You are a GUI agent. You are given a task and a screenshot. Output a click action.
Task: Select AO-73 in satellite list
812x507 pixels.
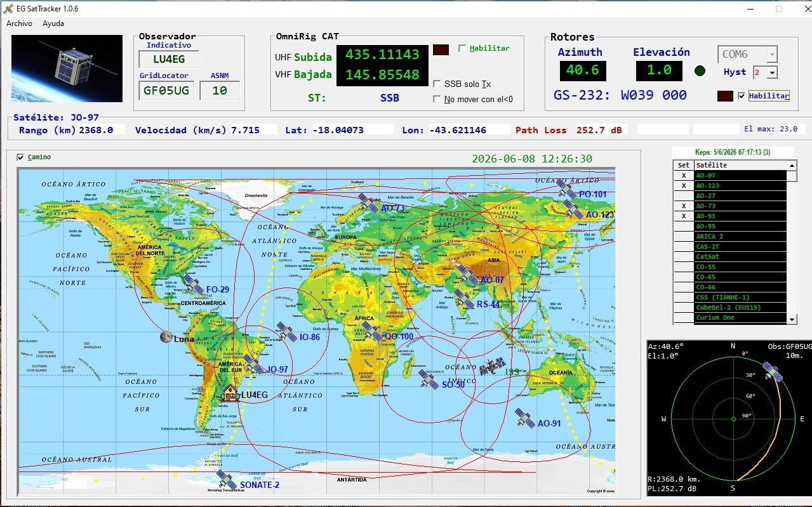click(x=740, y=206)
